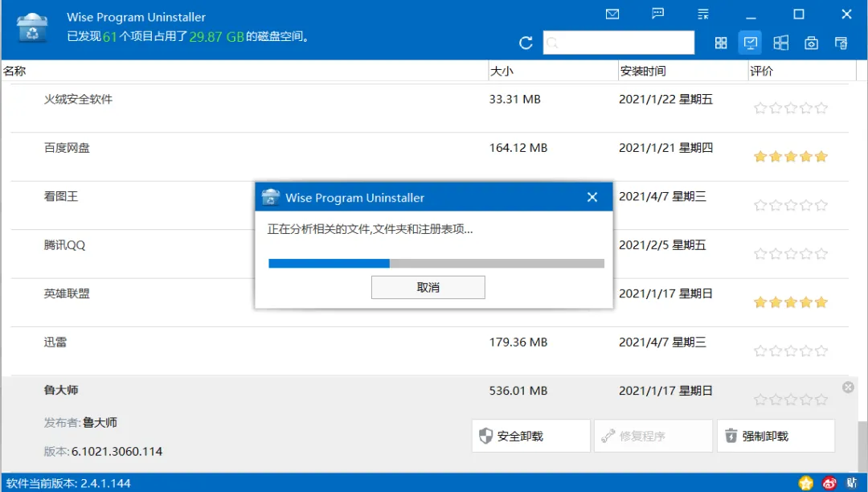Screen dimensions: 868x492
Task: Click the star rating for 腾讯QQ
Action: tap(791, 254)
